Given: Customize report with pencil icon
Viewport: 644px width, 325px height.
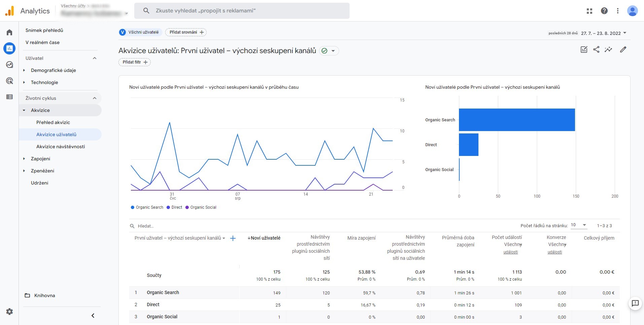Looking at the screenshot, I should tap(623, 50).
